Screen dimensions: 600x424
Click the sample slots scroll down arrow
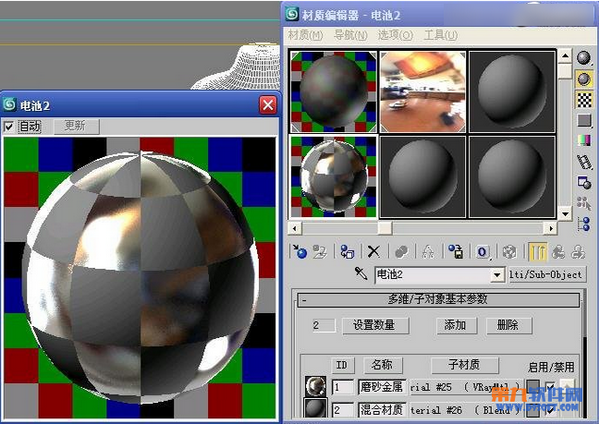[565, 214]
